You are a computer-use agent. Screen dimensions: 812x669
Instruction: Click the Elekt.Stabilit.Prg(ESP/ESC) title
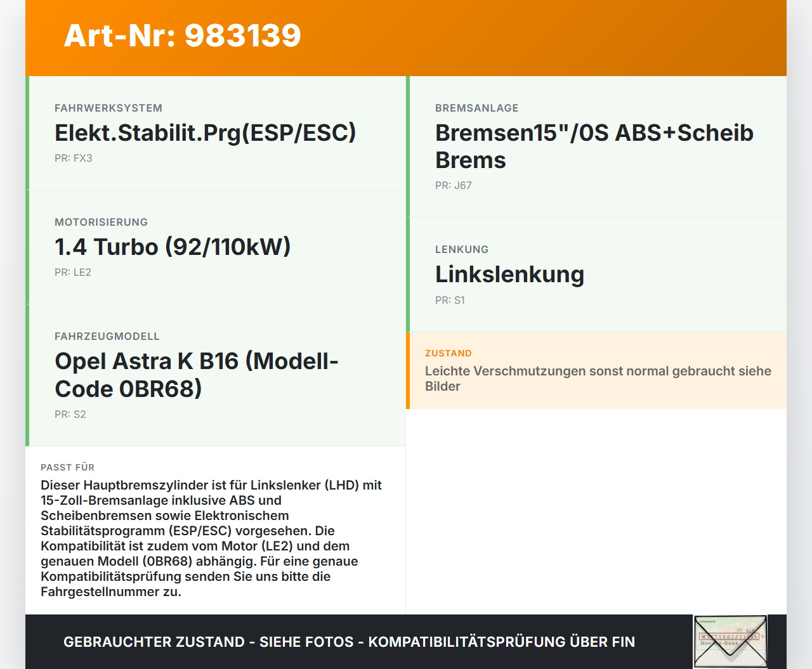[x=206, y=133]
